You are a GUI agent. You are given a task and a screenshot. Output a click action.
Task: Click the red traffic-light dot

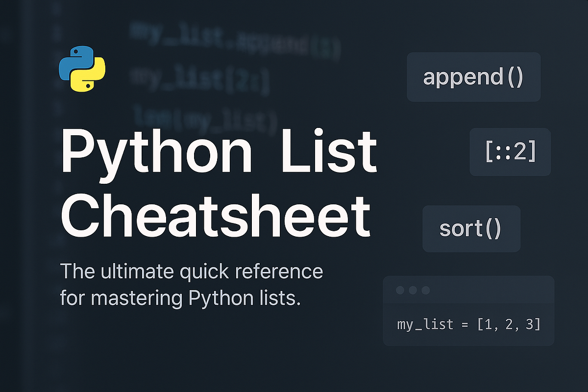[399, 290]
